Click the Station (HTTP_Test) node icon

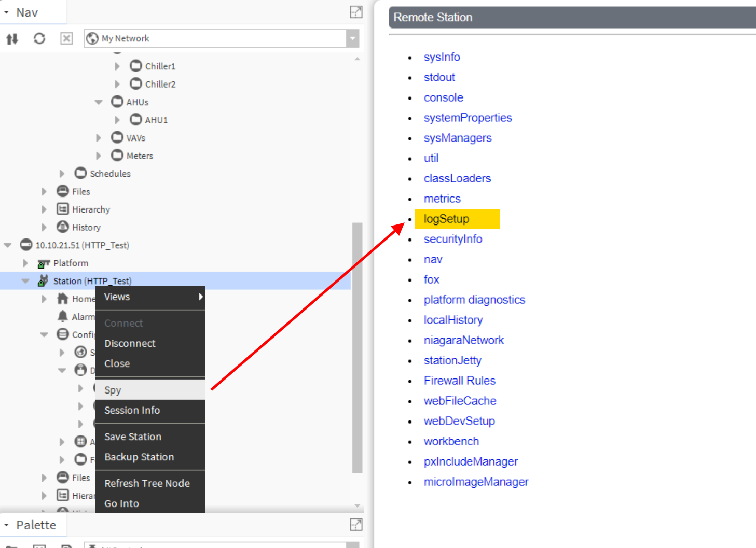point(44,280)
